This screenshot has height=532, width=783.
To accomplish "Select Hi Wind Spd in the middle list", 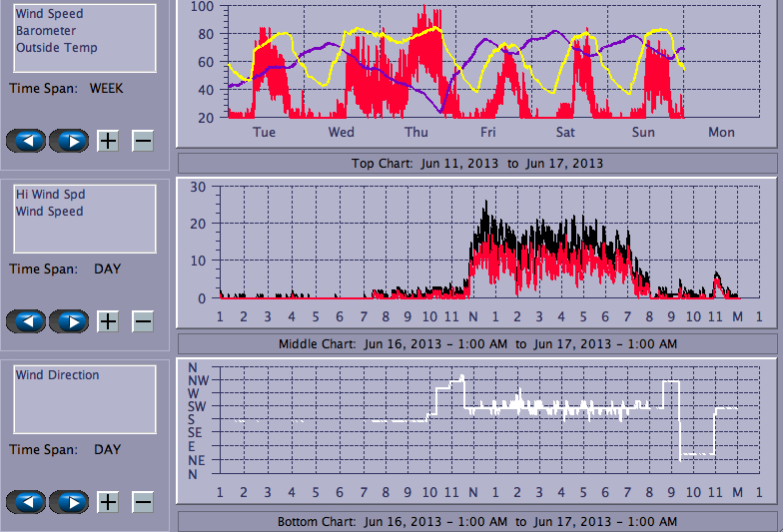I will coord(49,195).
